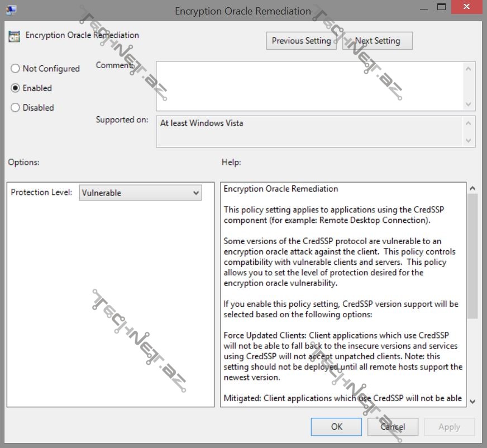
Task: Go to Next Setting
Action: (x=378, y=41)
